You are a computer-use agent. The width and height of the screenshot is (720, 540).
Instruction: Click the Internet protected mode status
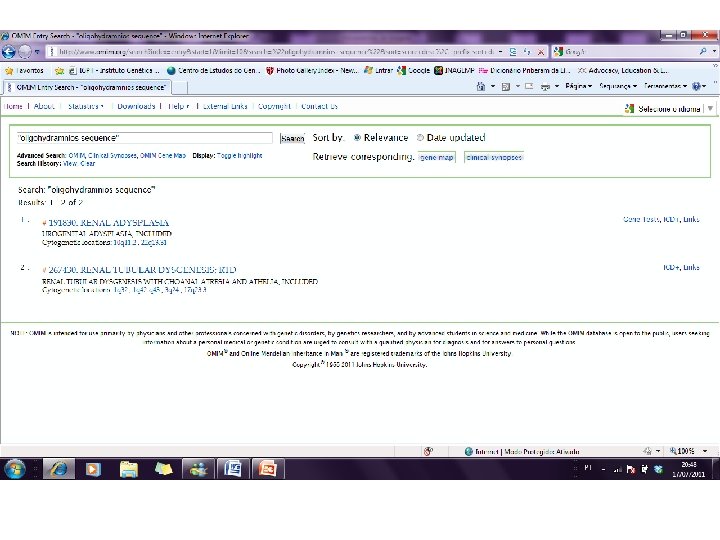coord(522,451)
